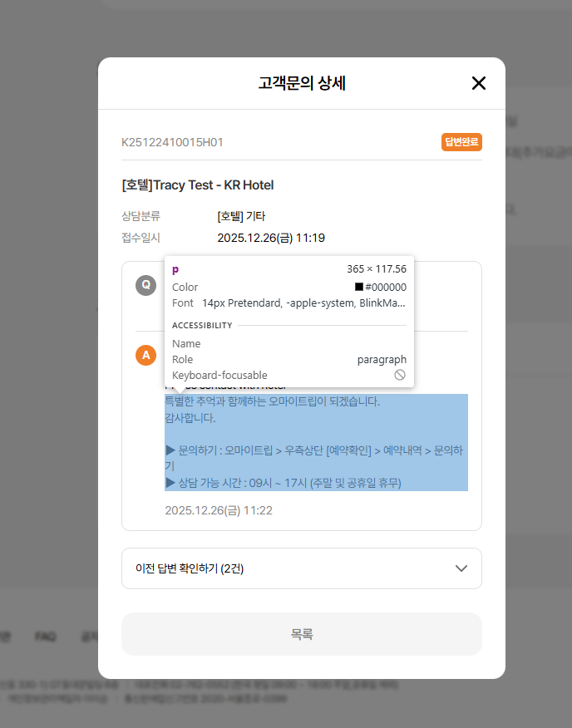
Task: Click the line 특별한 추억과 함께하는 오마이트립이 되겠습니다.
Action: point(273,401)
